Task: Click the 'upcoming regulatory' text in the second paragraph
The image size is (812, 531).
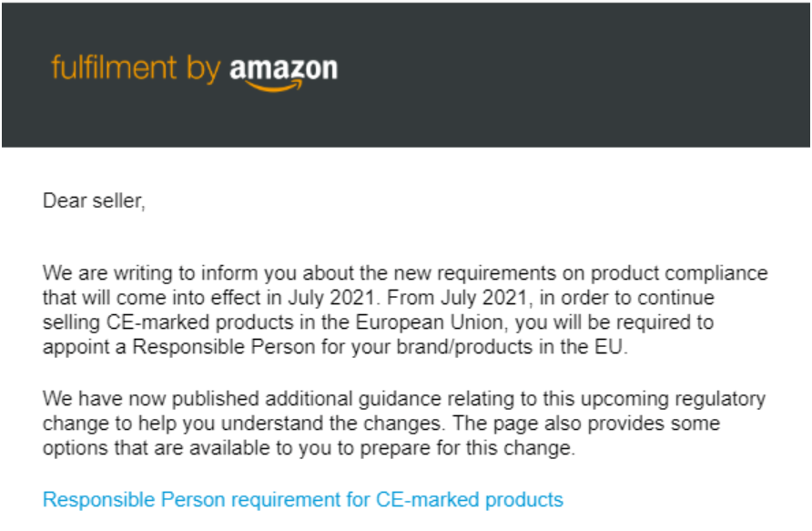Action: click(x=673, y=399)
